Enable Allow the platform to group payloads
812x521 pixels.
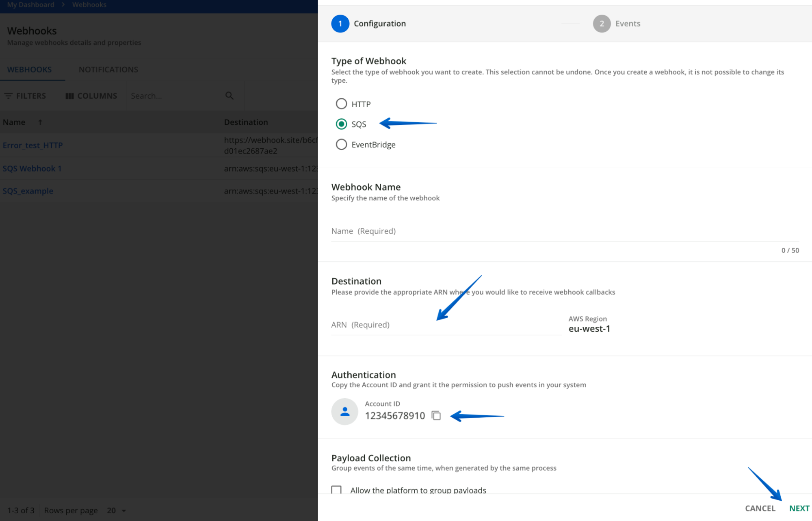click(336, 491)
